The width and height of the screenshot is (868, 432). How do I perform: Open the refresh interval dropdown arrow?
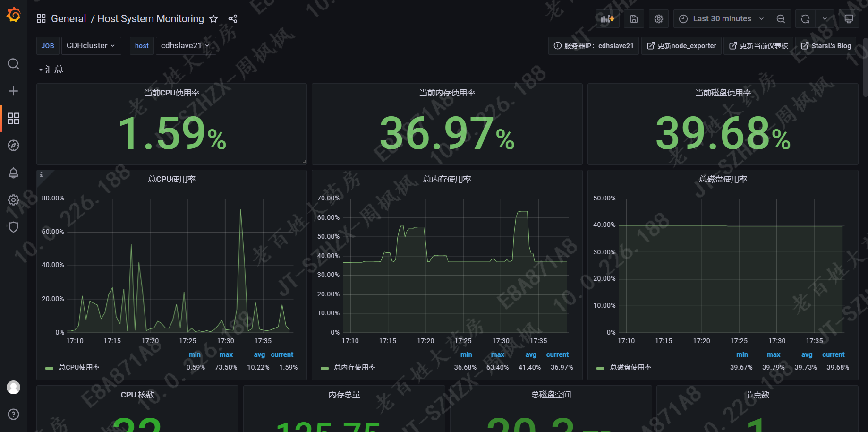coord(825,19)
